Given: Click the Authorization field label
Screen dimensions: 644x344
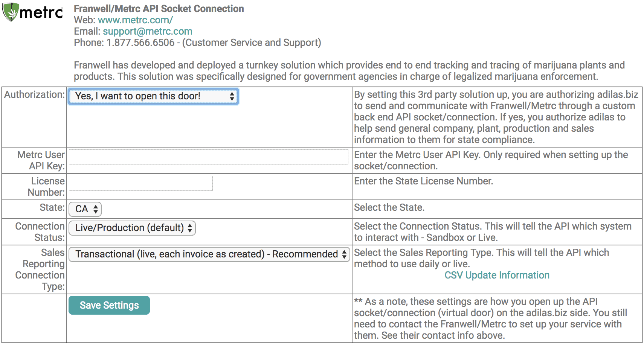Looking at the screenshot, I should point(34,94).
